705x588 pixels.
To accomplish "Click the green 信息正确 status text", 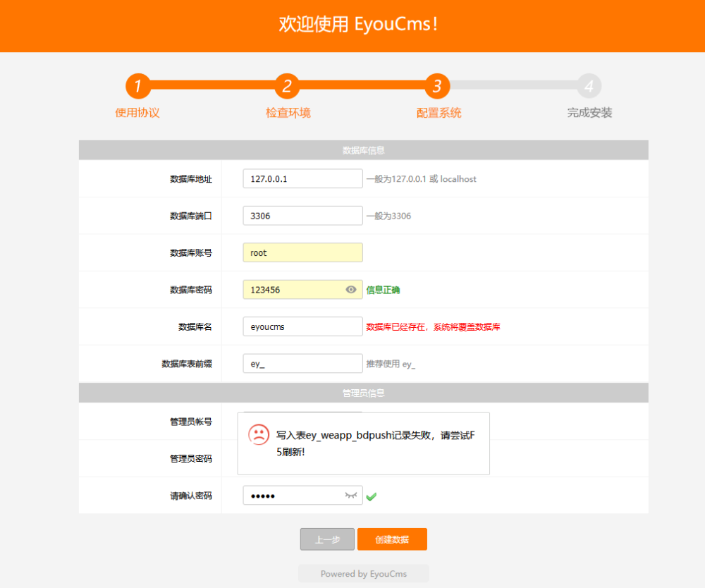I will [383, 290].
